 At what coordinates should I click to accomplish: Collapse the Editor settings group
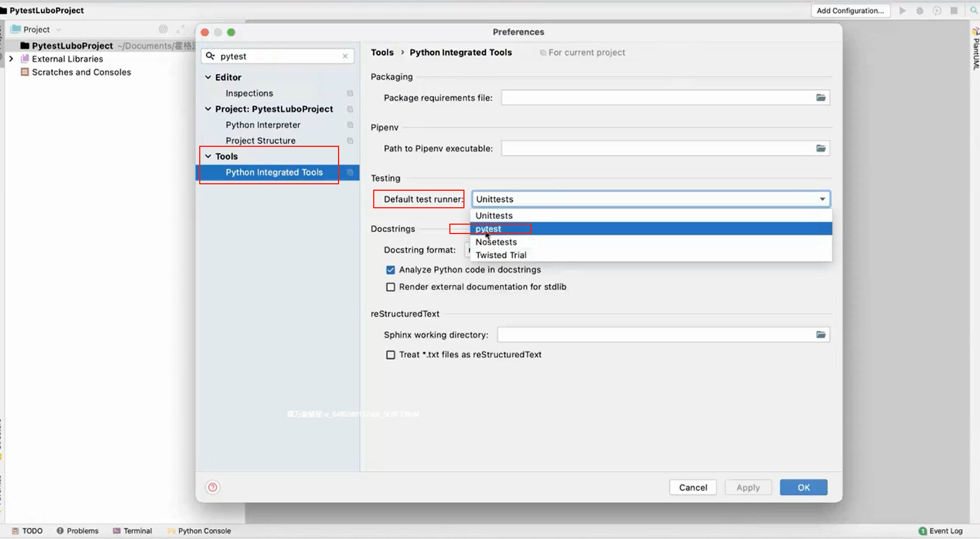tap(208, 77)
